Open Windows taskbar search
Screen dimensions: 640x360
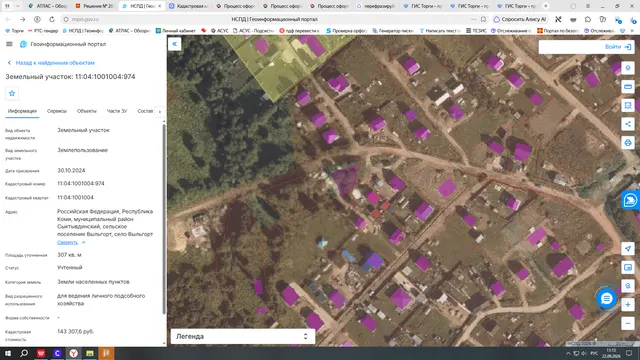[24, 353]
